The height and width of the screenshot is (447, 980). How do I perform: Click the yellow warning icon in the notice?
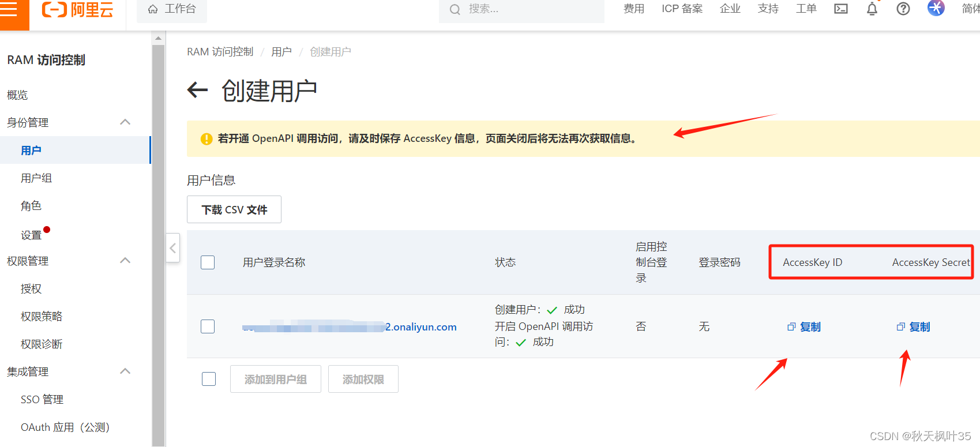coord(206,139)
